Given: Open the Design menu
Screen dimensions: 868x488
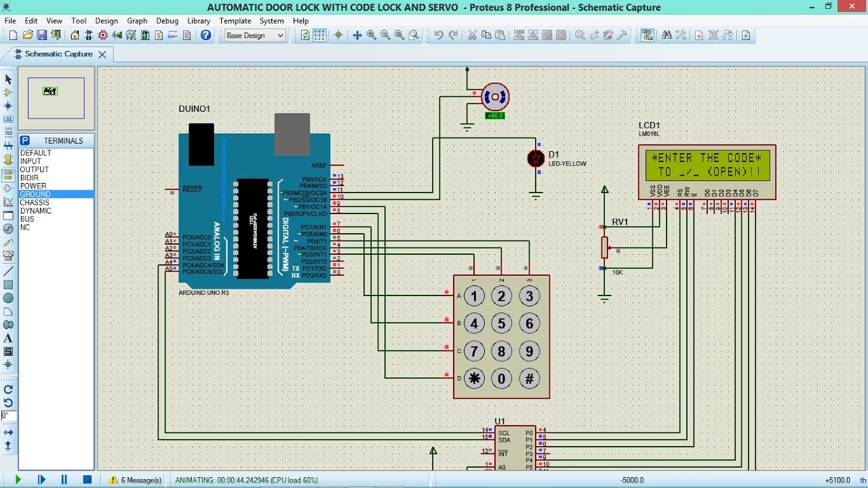Looking at the screenshot, I should click(106, 21).
